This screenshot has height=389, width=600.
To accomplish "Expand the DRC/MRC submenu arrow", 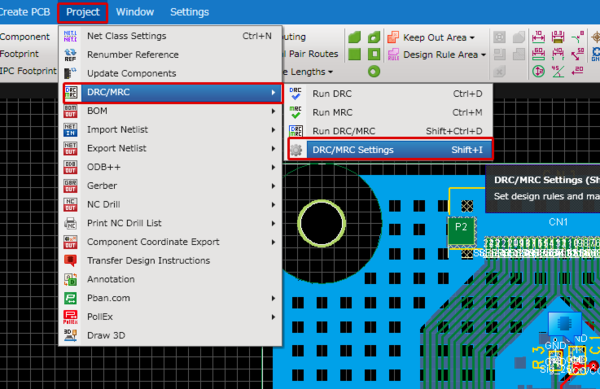I will 273,92.
